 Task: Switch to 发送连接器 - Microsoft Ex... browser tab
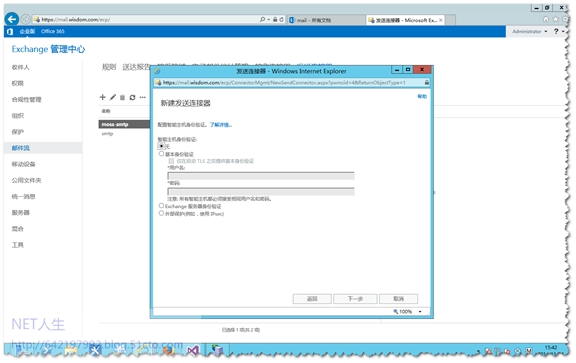tap(405, 20)
